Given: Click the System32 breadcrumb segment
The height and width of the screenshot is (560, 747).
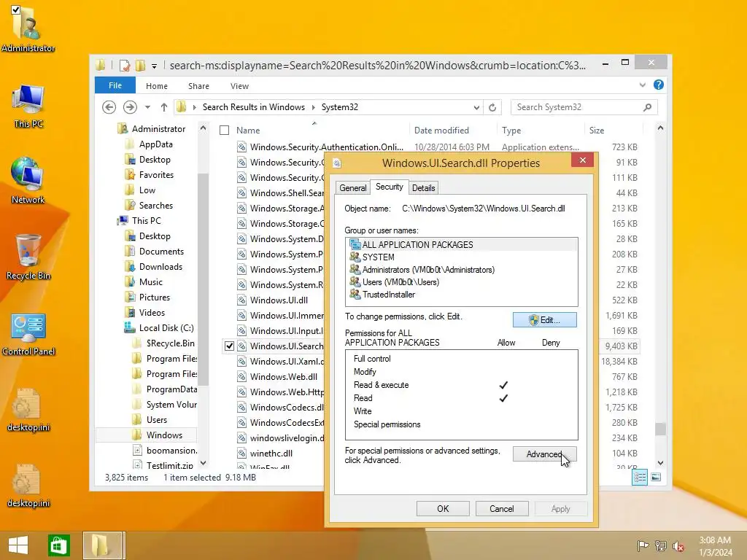Looking at the screenshot, I should coord(340,107).
